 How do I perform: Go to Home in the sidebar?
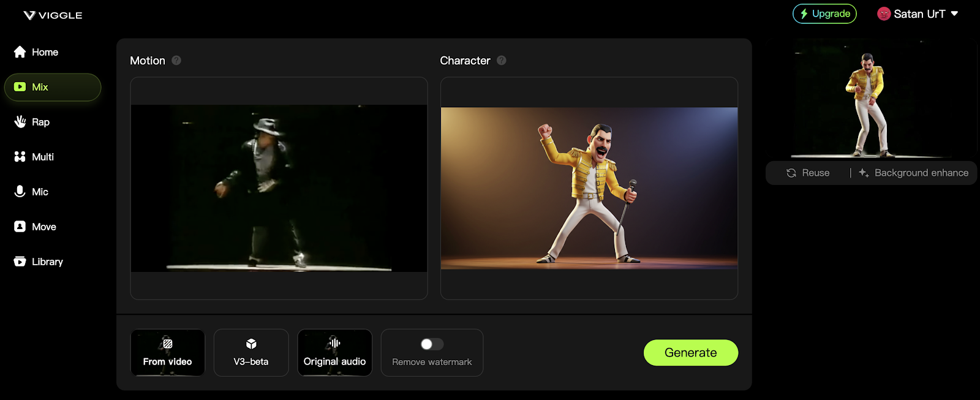[x=36, y=52]
